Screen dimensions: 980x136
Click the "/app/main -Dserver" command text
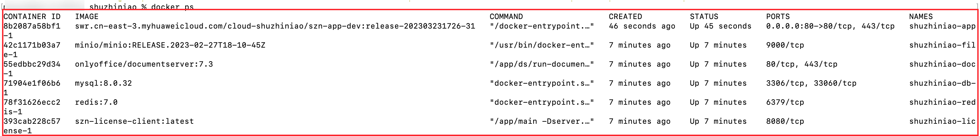(541, 121)
